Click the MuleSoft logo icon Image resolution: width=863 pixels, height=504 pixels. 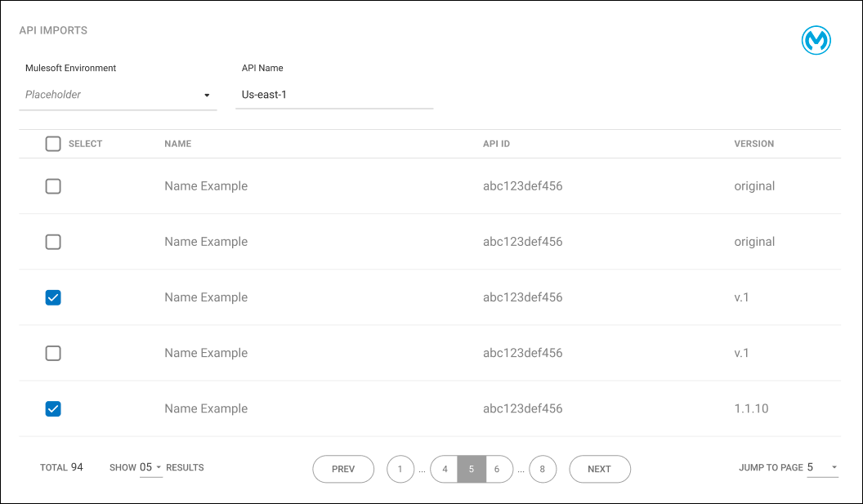pyautogui.click(x=815, y=39)
